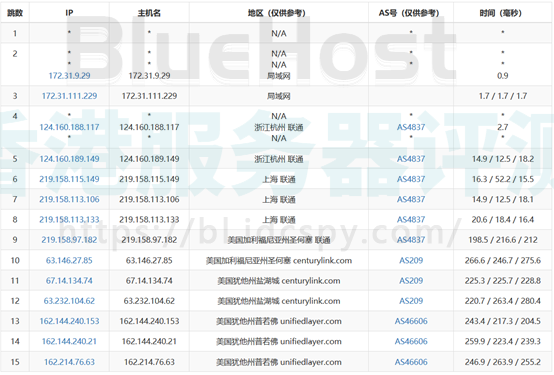Select time cell 20.6 / 18.4 / 16.4
The height and width of the screenshot is (375, 554).
(503, 219)
